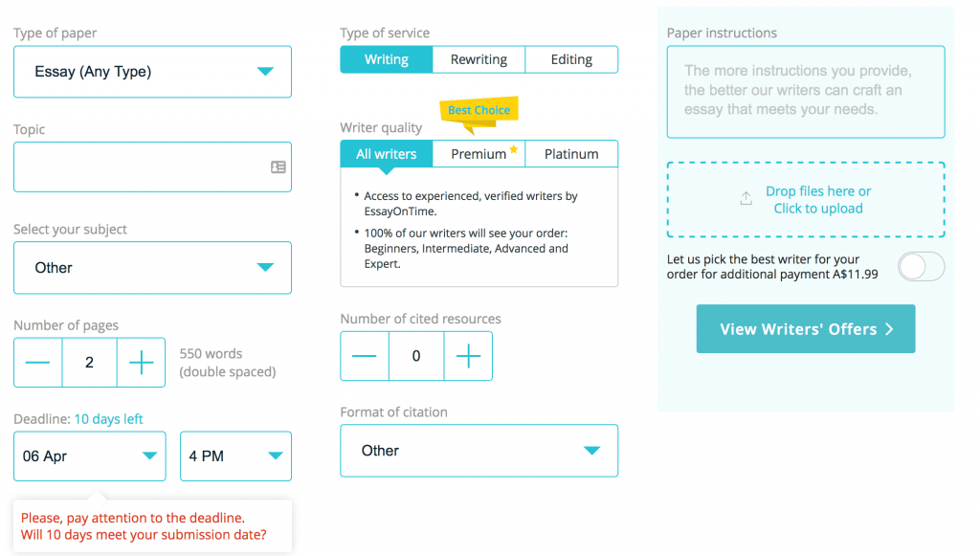The width and height of the screenshot is (980, 556).
Task: Decrease cited resources with minus icon
Action: pyautogui.click(x=365, y=356)
